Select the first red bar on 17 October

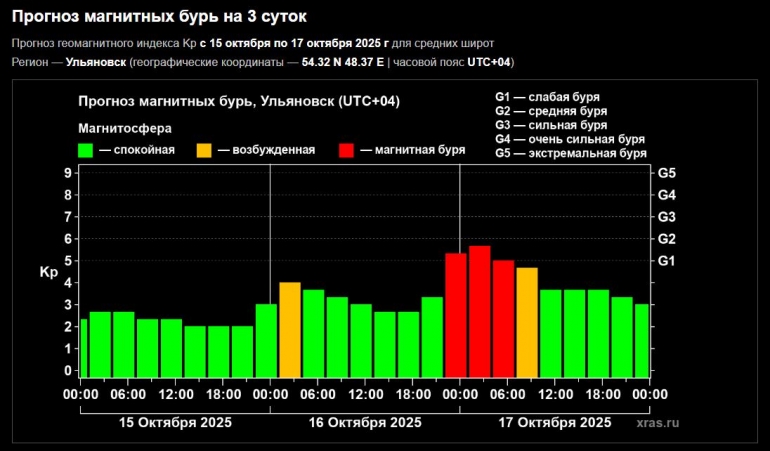point(456,315)
